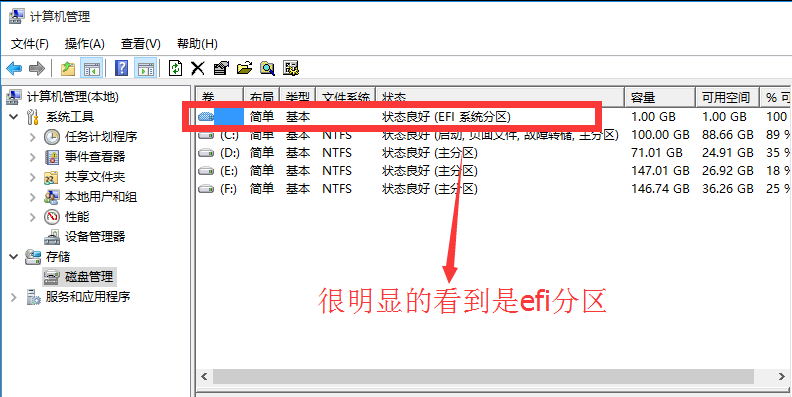
Task: Click the Explore magnifier toolbar icon
Action: [267, 68]
